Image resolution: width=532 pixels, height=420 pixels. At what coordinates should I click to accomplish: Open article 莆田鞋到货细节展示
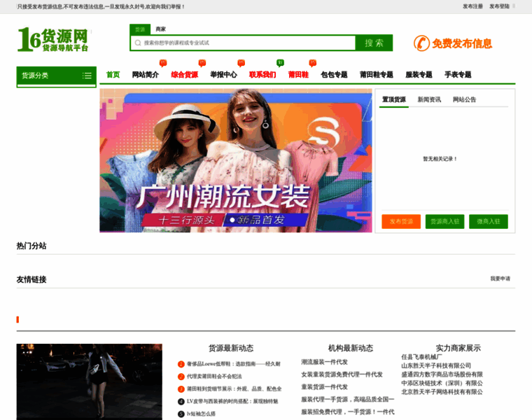[234, 389]
